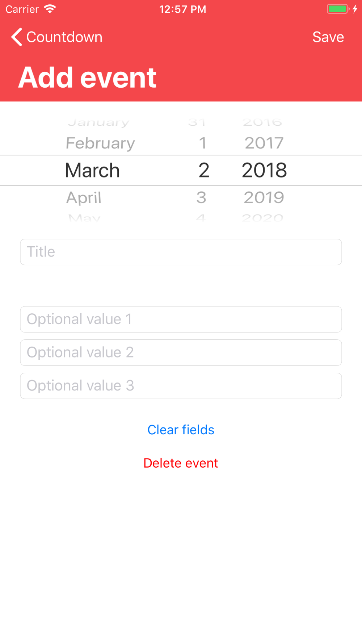Go back to Countdown
The width and height of the screenshot is (362, 644).
click(x=64, y=37)
